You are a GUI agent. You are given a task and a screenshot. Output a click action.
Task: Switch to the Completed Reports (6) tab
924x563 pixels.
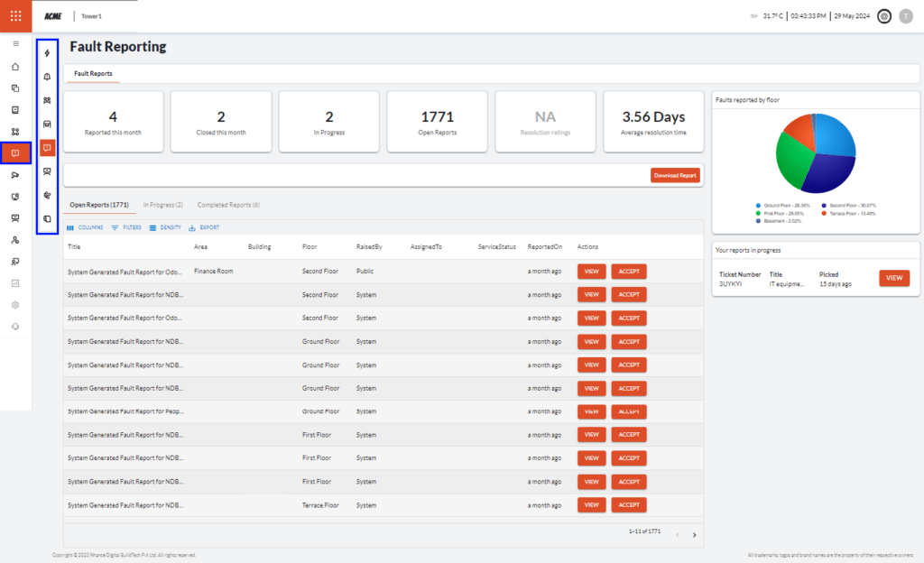point(228,205)
